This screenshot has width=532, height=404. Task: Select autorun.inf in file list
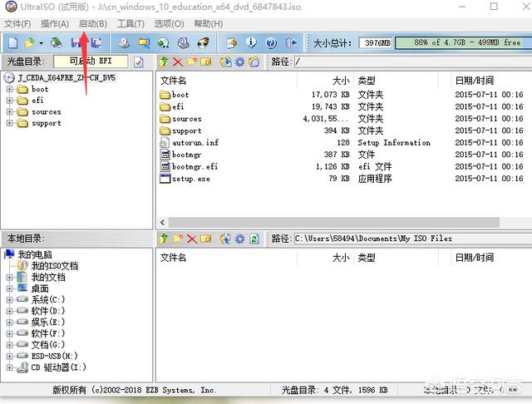pyautogui.click(x=195, y=142)
